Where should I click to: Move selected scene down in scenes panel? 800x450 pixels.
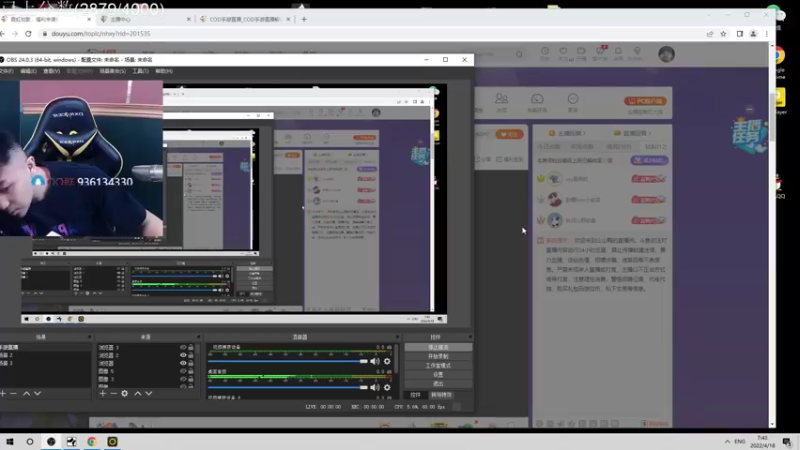(x=37, y=393)
